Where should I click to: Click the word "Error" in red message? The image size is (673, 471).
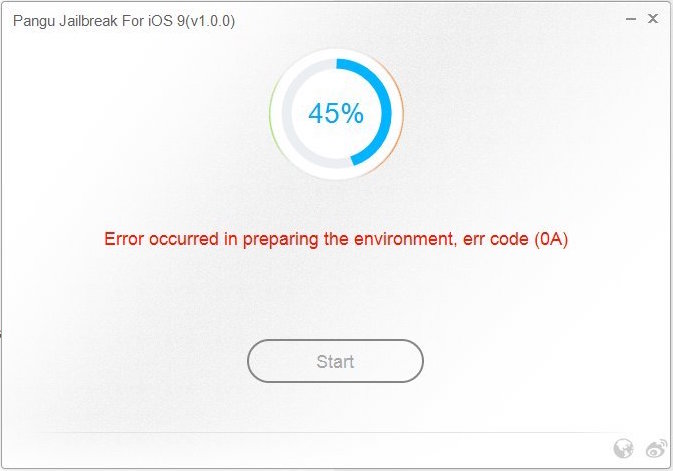[124, 239]
